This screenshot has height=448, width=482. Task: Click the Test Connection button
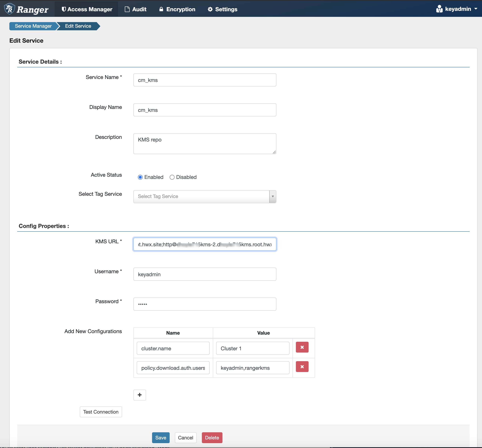point(101,412)
